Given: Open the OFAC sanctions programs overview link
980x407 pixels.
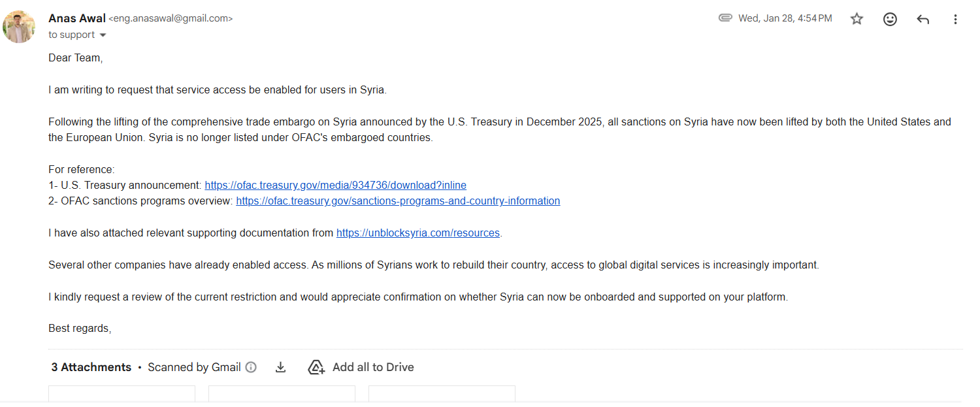Looking at the screenshot, I should 398,201.
